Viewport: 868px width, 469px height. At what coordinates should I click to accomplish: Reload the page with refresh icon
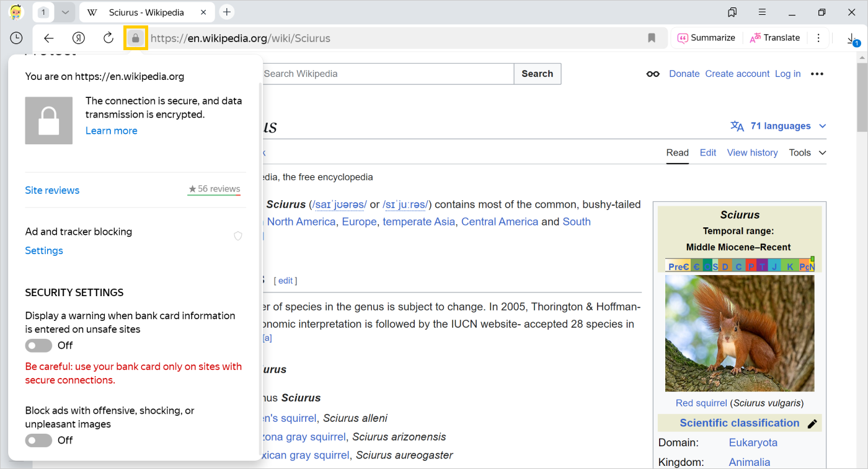[x=108, y=38]
